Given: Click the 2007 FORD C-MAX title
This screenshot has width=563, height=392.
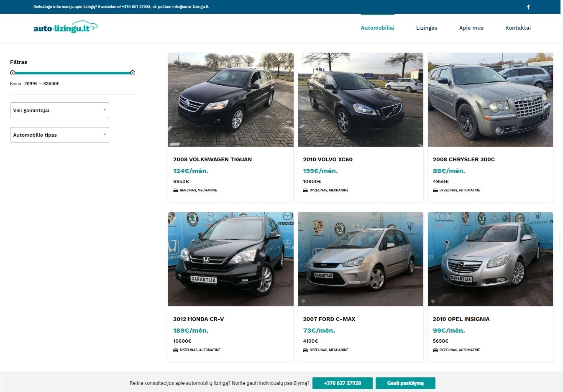Looking at the screenshot, I should pos(329,319).
